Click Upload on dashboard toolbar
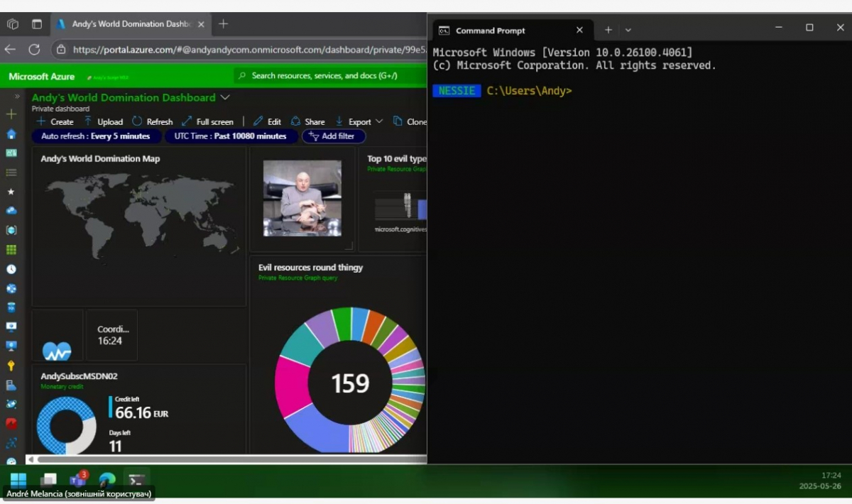852x504 pixels. (x=103, y=121)
